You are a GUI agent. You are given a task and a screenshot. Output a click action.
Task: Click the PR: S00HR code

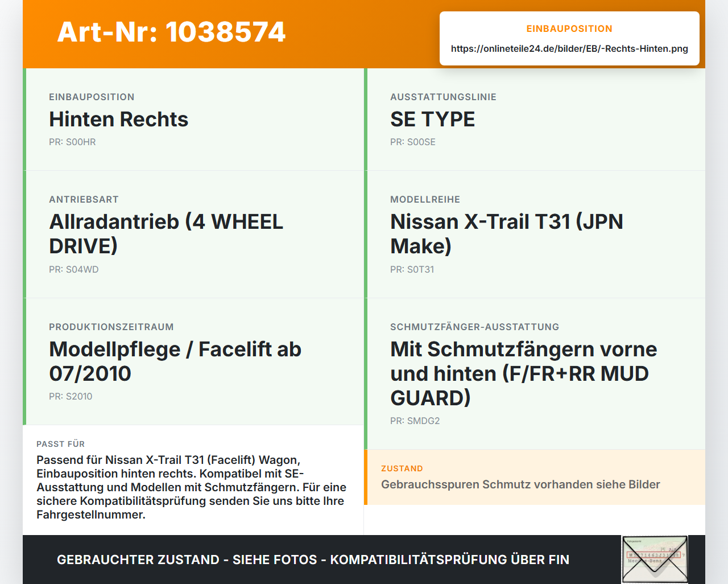[72, 142]
